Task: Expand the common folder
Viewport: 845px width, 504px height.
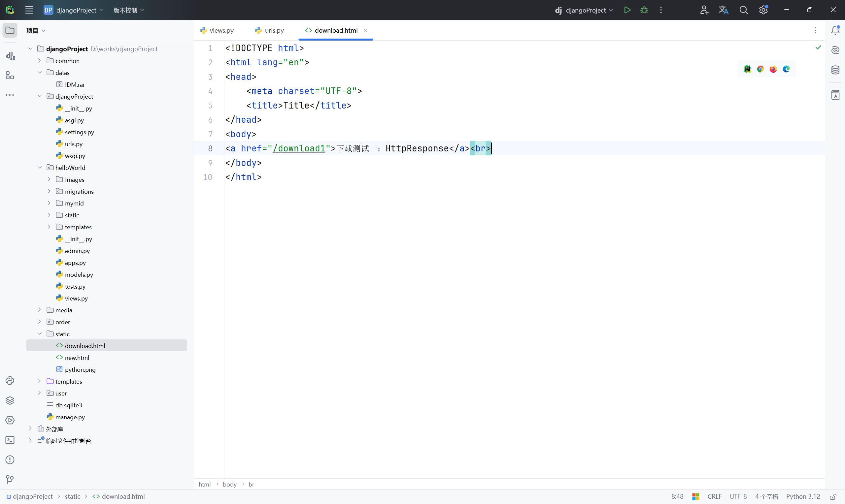Action: (x=39, y=60)
